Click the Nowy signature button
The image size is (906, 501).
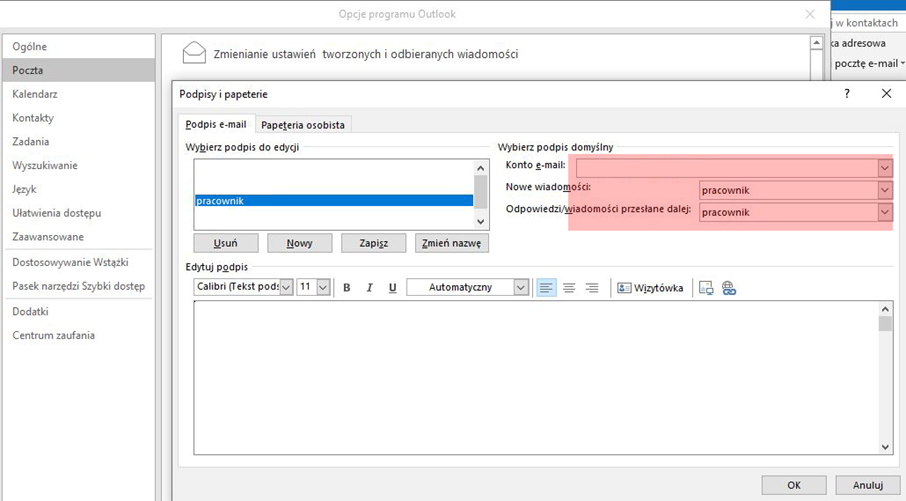click(299, 243)
